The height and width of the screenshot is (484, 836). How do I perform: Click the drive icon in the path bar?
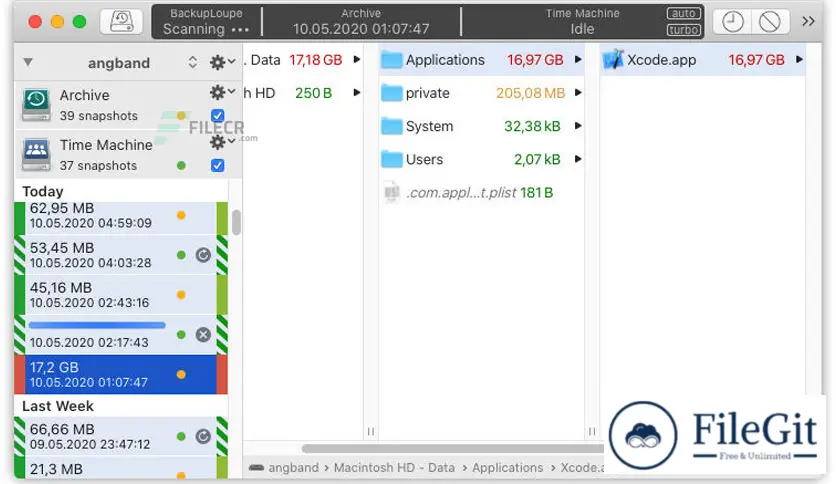256,467
